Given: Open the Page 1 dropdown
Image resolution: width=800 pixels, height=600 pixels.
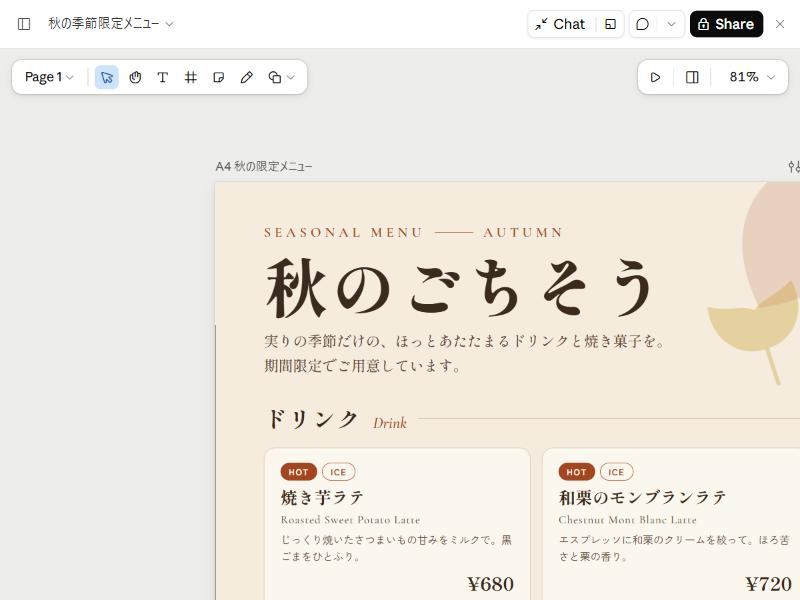Looking at the screenshot, I should [49, 77].
